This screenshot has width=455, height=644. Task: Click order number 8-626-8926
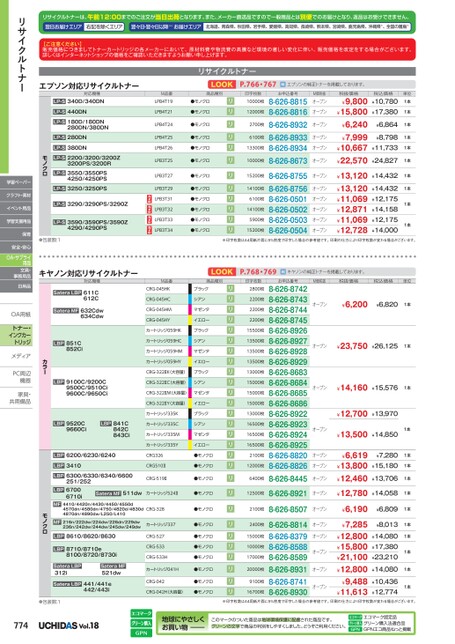288,331
